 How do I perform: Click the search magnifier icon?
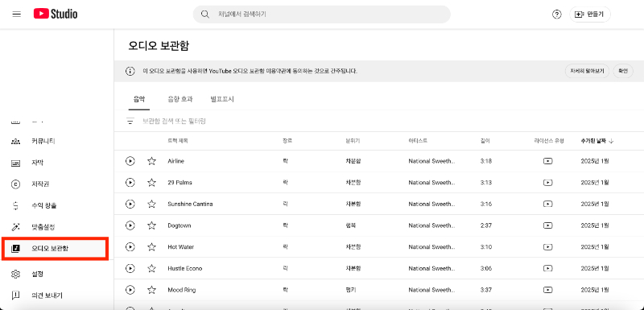pos(205,14)
